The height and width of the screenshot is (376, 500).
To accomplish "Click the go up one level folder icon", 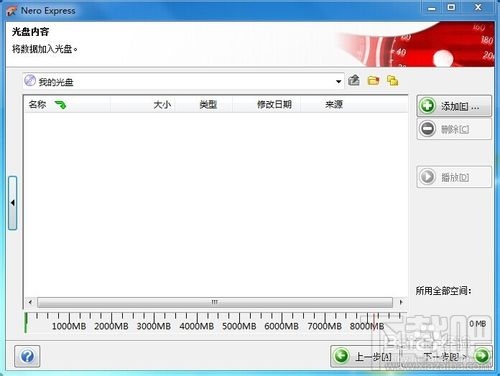I will tap(354, 81).
